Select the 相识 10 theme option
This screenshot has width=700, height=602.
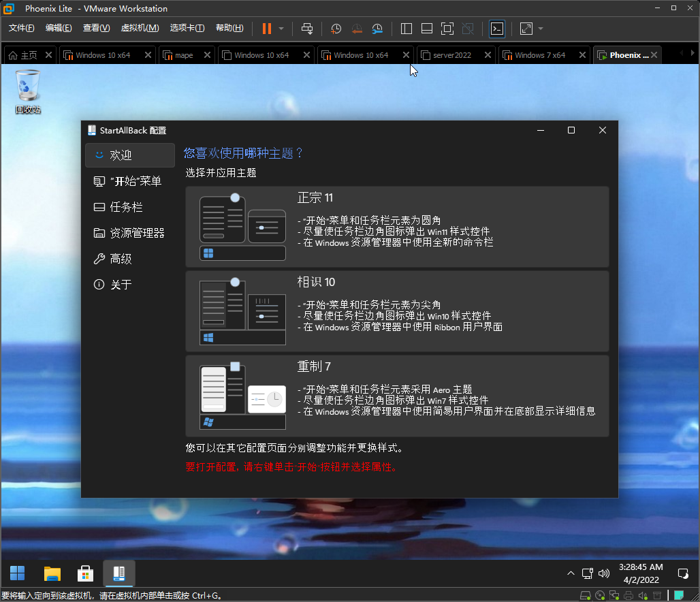click(396, 311)
